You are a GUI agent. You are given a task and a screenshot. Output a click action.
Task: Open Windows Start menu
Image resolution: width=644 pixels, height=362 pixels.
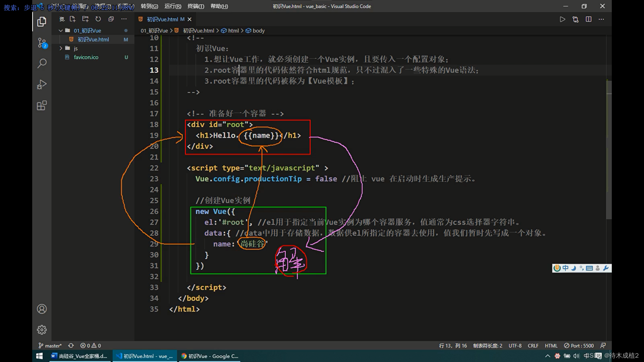(39, 356)
